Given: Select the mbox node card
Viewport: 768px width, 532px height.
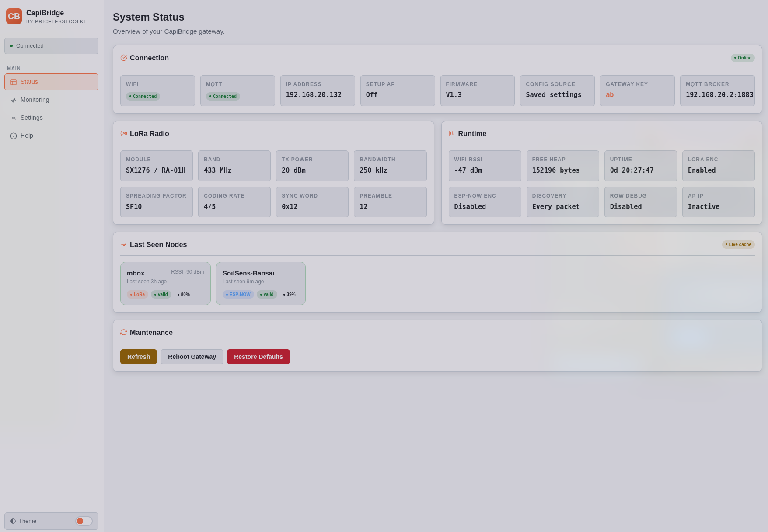Looking at the screenshot, I should (x=165, y=283).
